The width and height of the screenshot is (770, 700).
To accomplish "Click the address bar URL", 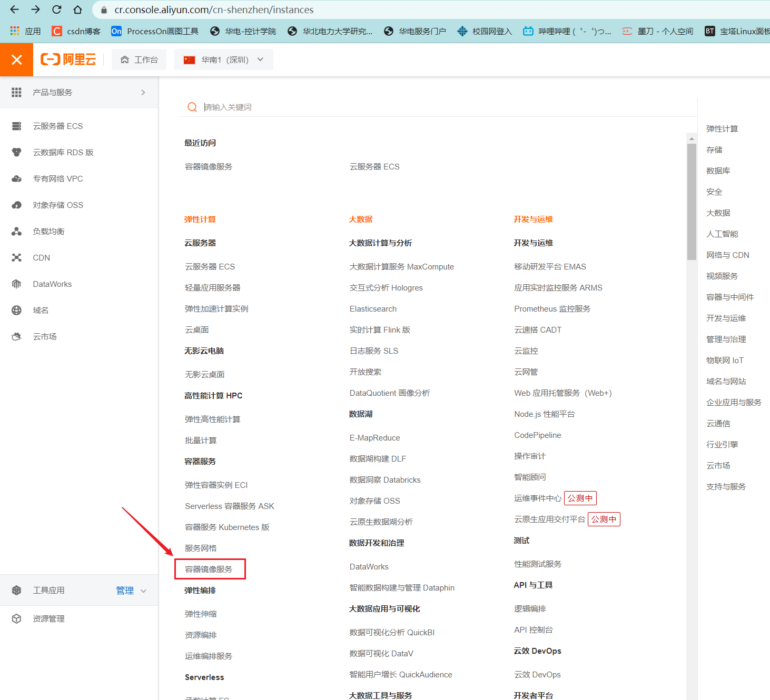I will point(214,9).
